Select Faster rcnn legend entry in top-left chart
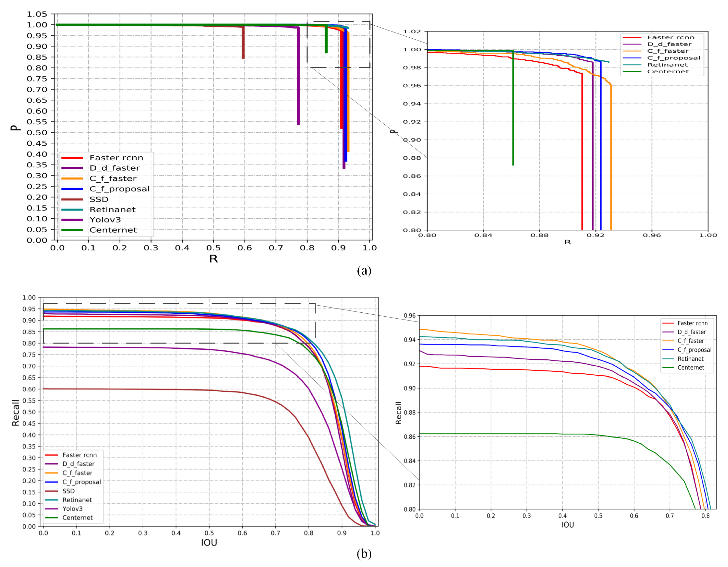Viewport: 728px width, 567px height. click(116, 158)
